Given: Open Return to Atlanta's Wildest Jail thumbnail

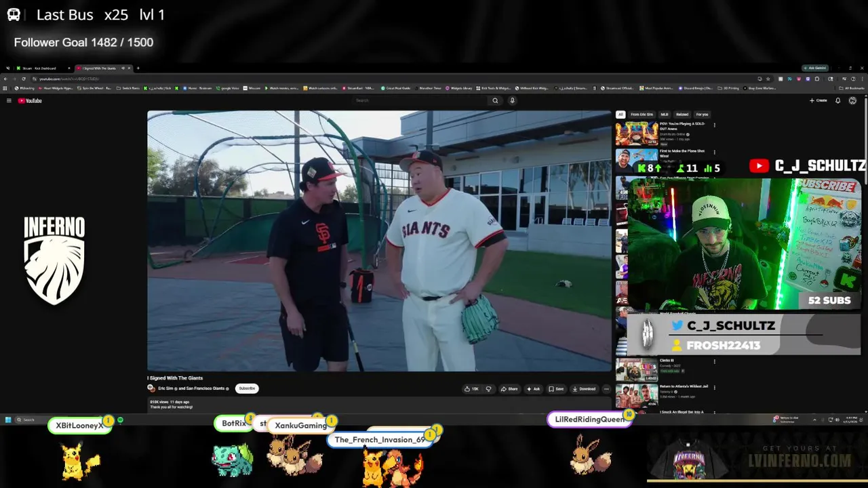Looking at the screenshot, I should tap(637, 396).
